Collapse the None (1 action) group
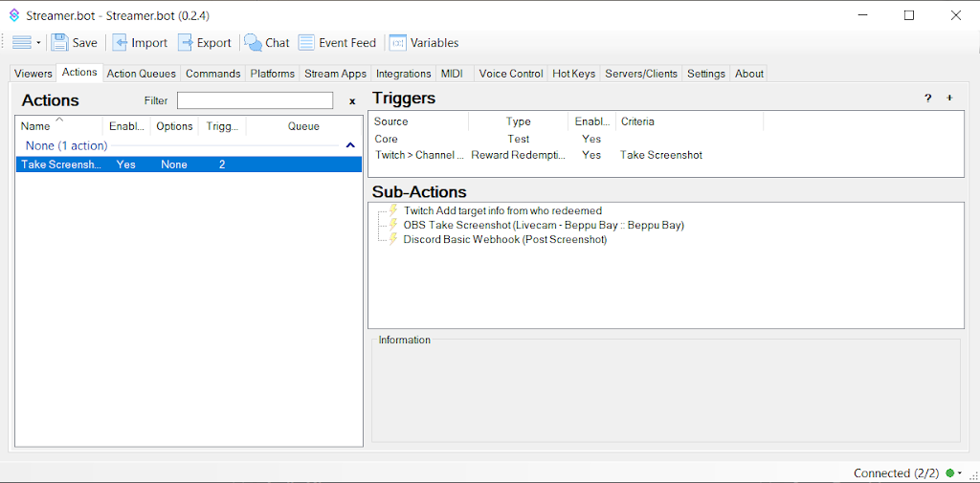 coord(349,146)
